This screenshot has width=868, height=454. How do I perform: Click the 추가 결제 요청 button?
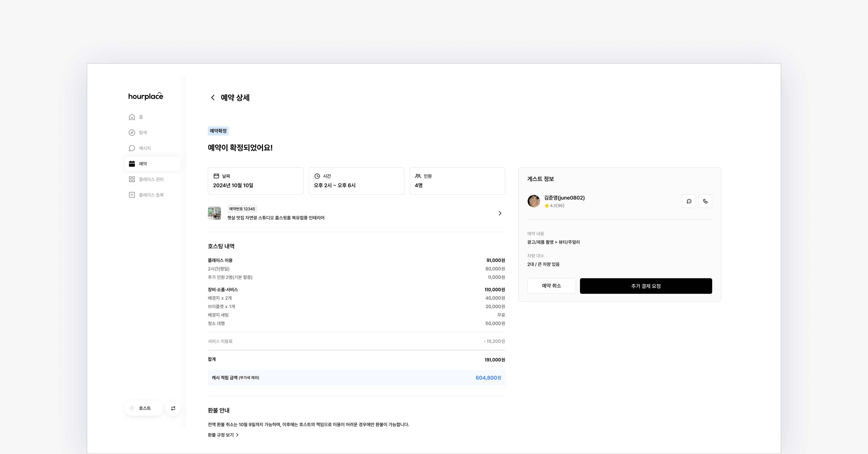tap(646, 286)
